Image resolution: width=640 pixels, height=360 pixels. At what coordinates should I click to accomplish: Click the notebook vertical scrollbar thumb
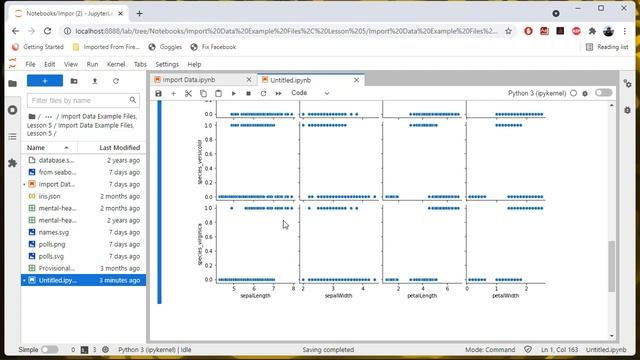tap(611, 266)
